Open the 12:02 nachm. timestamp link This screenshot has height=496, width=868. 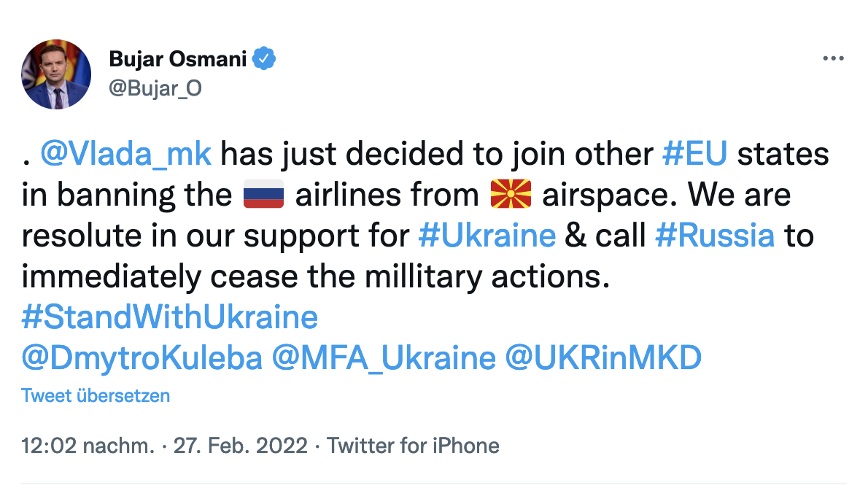tap(88, 446)
